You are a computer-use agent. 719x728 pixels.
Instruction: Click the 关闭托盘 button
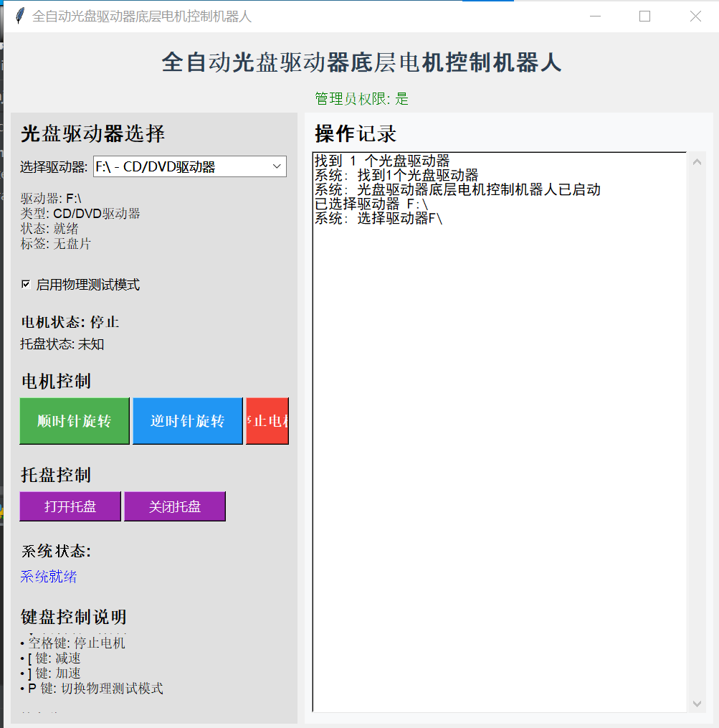(x=175, y=506)
